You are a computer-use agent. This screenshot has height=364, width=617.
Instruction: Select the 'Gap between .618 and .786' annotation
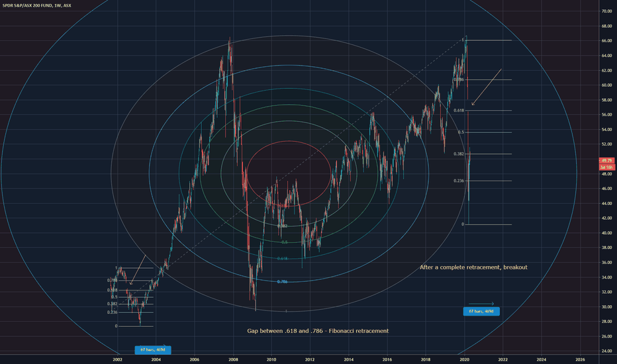(x=318, y=331)
